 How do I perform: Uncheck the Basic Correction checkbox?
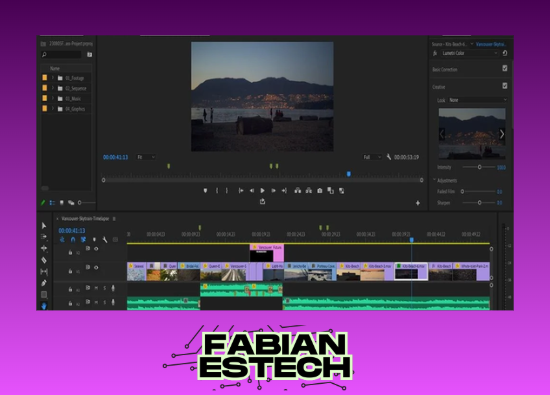505,68
